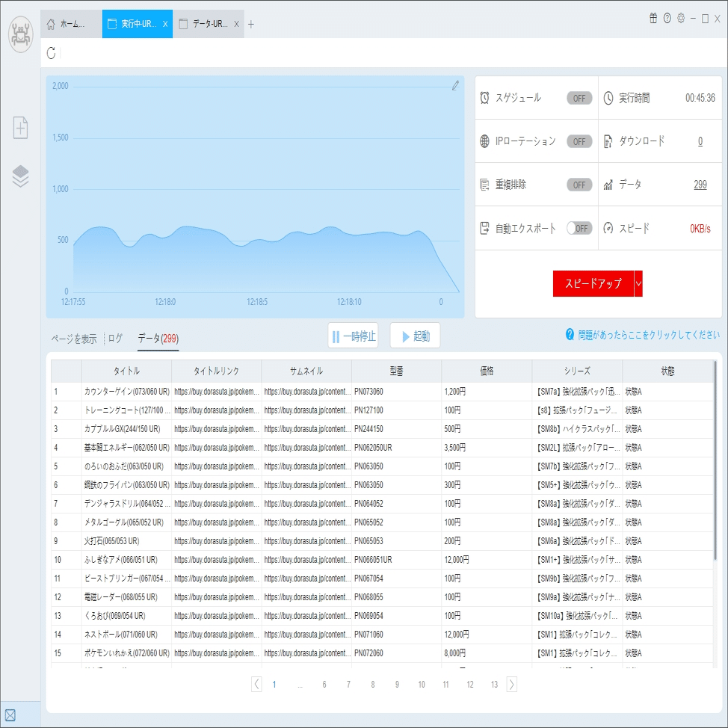Click the refresh icon below the tabs
The width and height of the screenshot is (728, 728).
(x=51, y=53)
